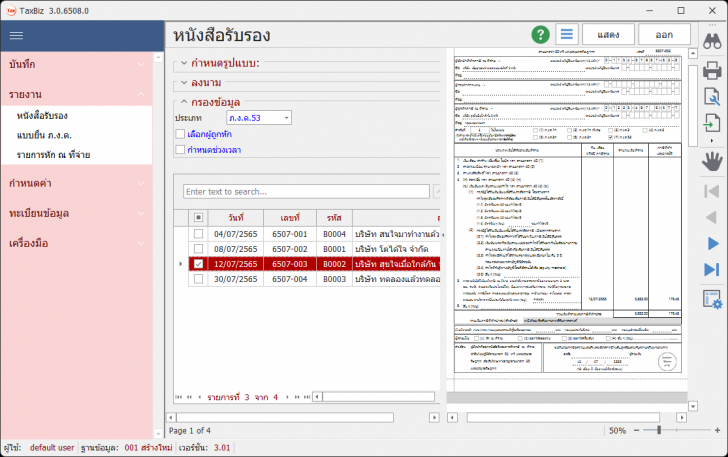The image size is (728, 457).
Task: Open the binoculars search tool
Action: 712,42
